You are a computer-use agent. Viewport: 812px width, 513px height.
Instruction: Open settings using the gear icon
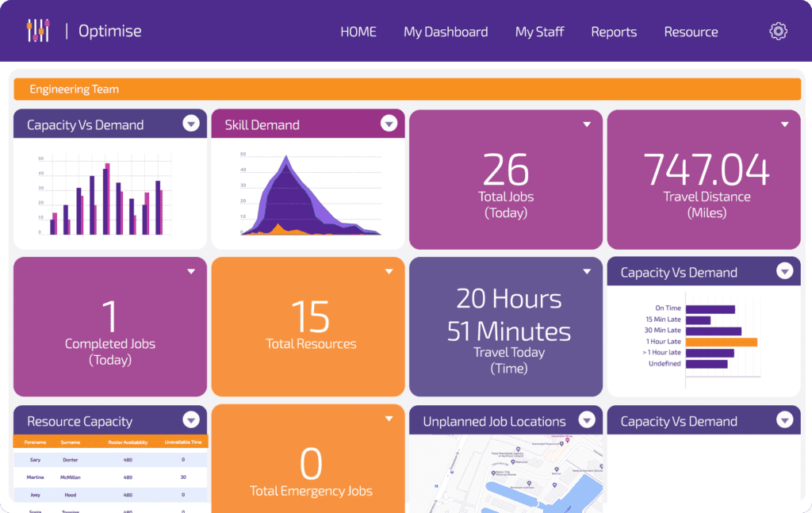778,31
